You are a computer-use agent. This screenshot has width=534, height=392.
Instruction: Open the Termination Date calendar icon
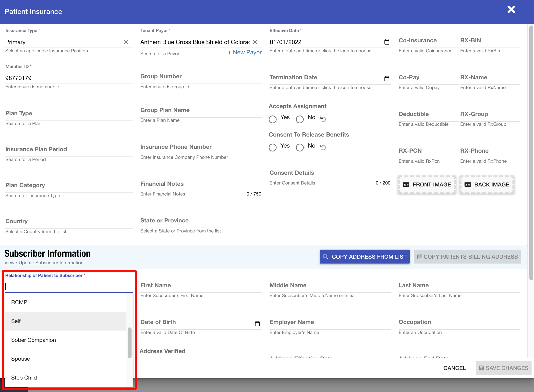pyautogui.click(x=387, y=79)
